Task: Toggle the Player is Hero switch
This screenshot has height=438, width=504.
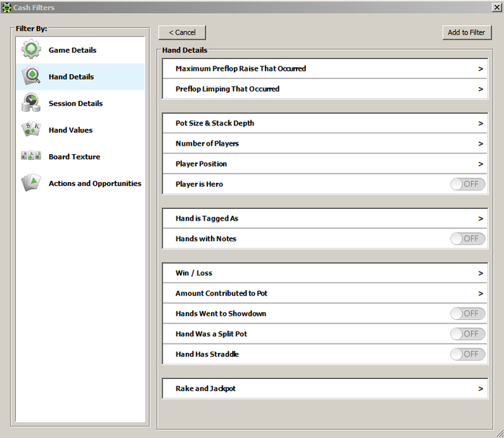Action: point(467,184)
